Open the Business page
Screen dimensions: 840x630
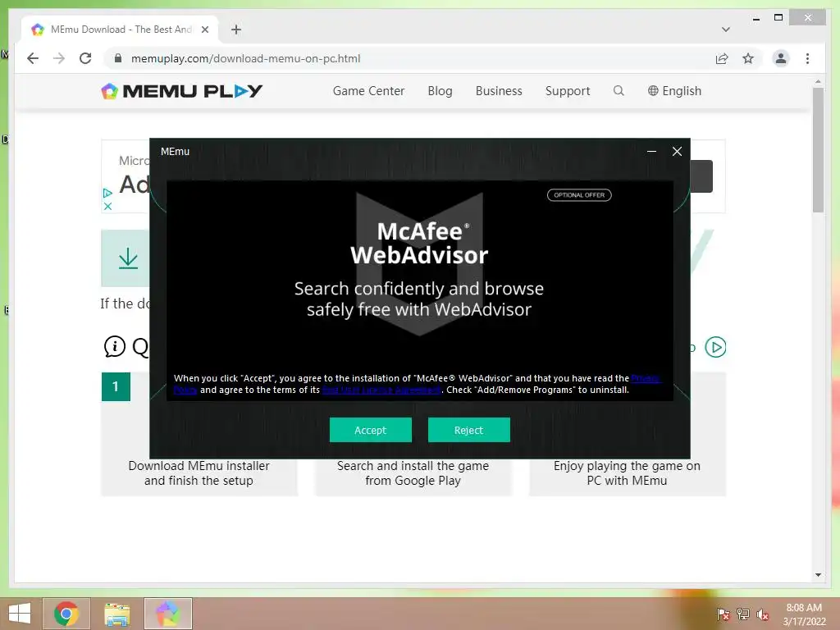pos(499,91)
